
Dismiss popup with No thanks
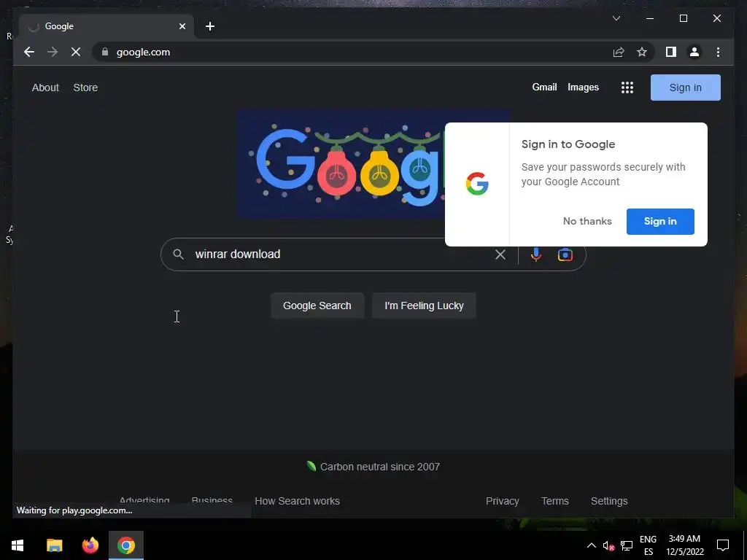(587, 221)
